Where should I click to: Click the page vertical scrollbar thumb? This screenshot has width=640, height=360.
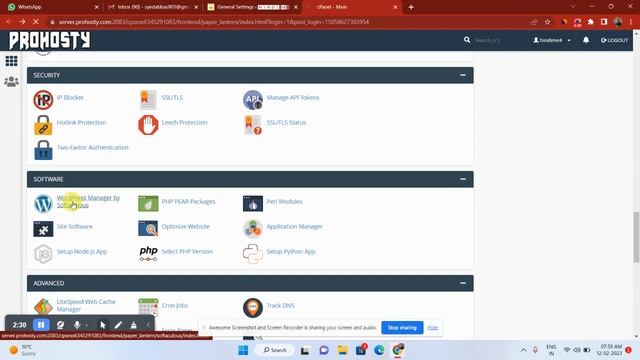coord(636,237)
